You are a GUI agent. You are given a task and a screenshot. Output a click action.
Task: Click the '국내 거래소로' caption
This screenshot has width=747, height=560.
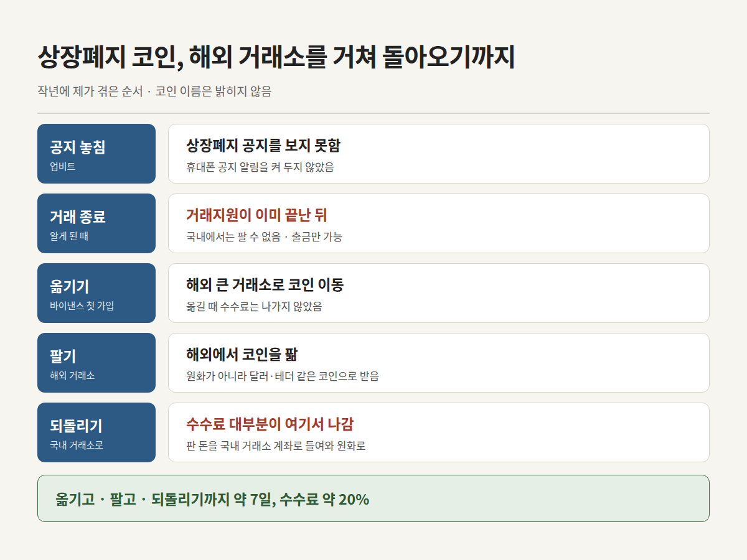77,446
